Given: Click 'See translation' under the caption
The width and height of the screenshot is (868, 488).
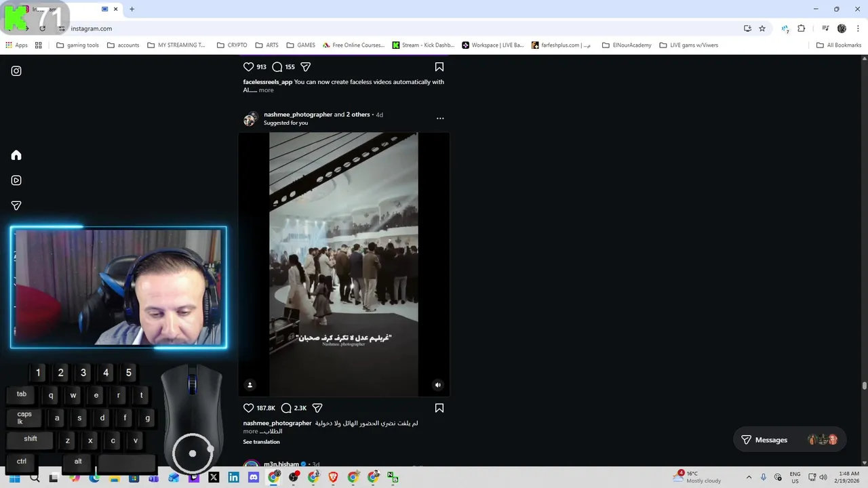Looking at the screenshot, I should click(x=261, y=442).
